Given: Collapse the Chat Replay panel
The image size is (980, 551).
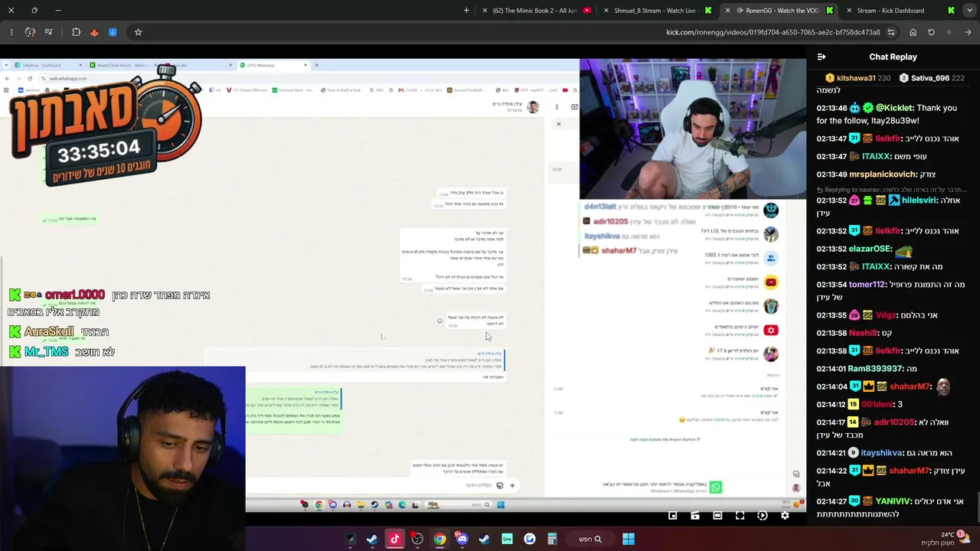Looking at the screenshot, I should [821, 57].
